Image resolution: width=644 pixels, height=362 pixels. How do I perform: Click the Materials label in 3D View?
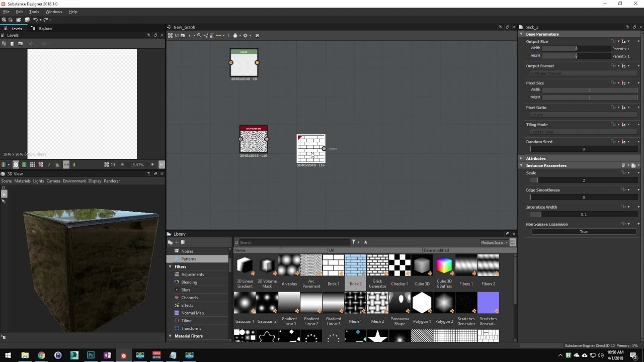click(x=22, y=180)
